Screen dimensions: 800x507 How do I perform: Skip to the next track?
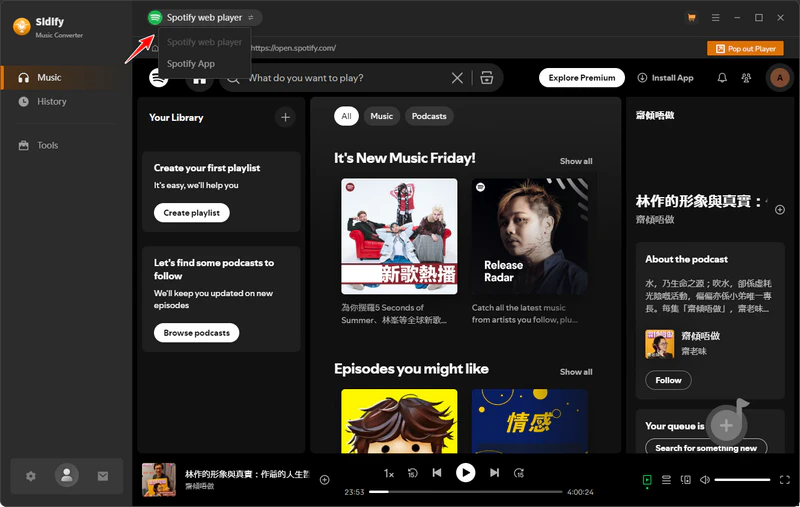click(x=494, y=473)
